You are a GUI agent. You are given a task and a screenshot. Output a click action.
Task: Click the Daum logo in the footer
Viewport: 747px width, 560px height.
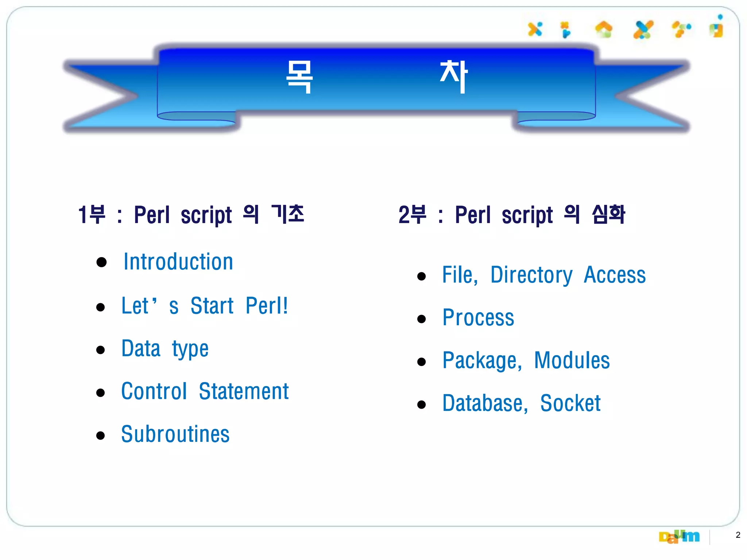click(679, 536)
